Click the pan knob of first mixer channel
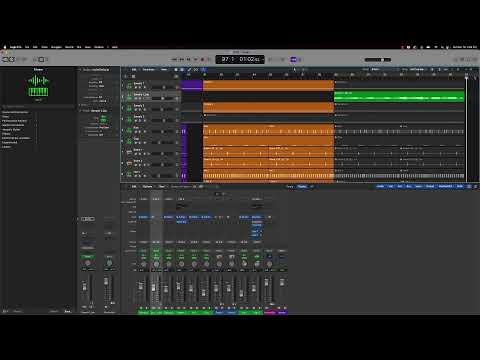 click(143, 264)
